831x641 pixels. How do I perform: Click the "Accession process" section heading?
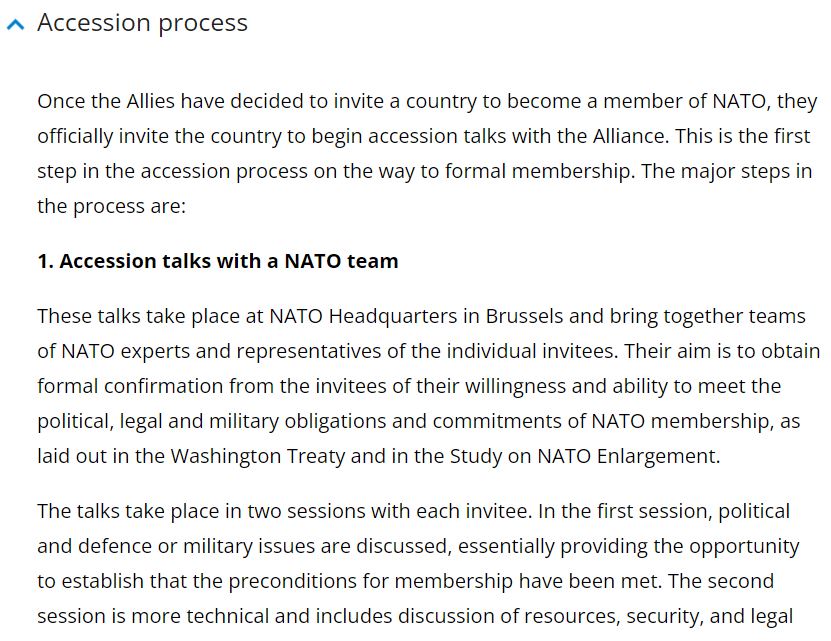tap(142, 23)
